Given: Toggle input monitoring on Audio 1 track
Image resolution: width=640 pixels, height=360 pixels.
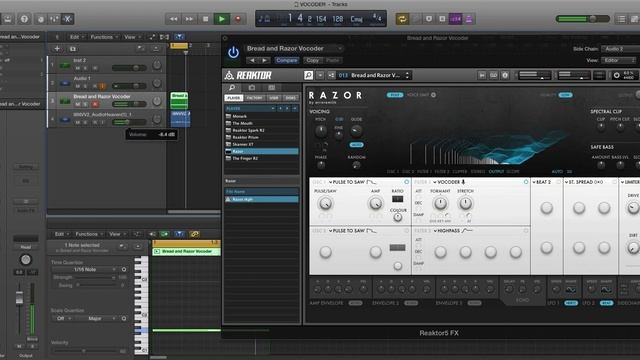Looking at the screenshot, I should [102, 86].
